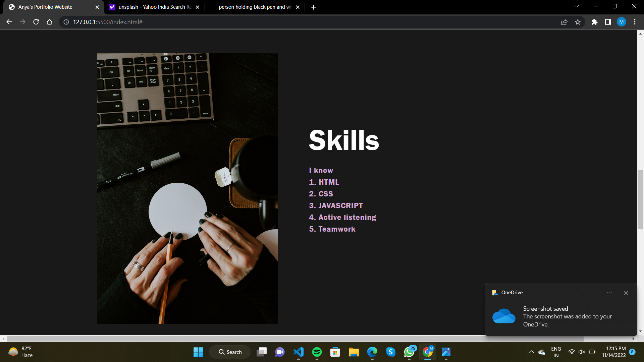Image resolution: width=644 pixels, height=362 pixels.
Task: Click the browser home icon
Action: 49,22
